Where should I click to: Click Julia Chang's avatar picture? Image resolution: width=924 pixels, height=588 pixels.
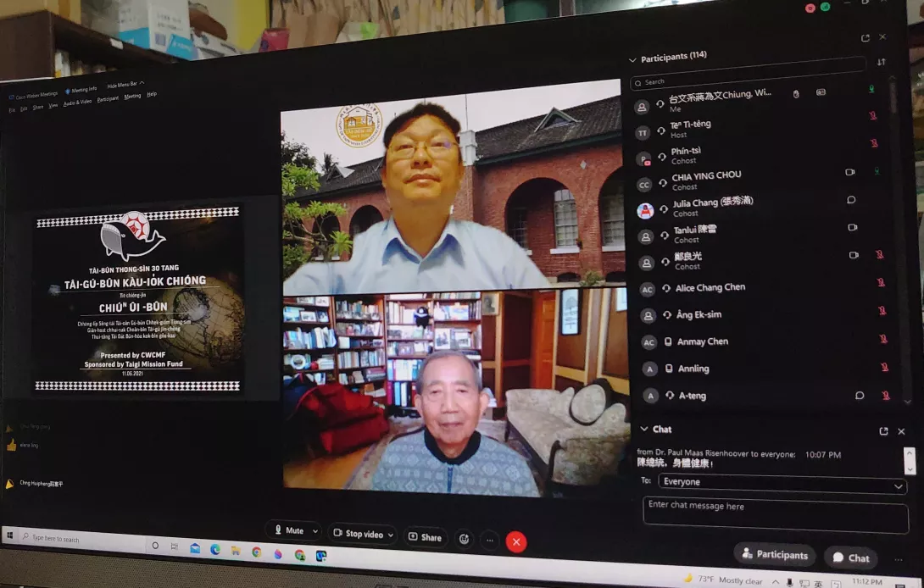tap(645, 210)
